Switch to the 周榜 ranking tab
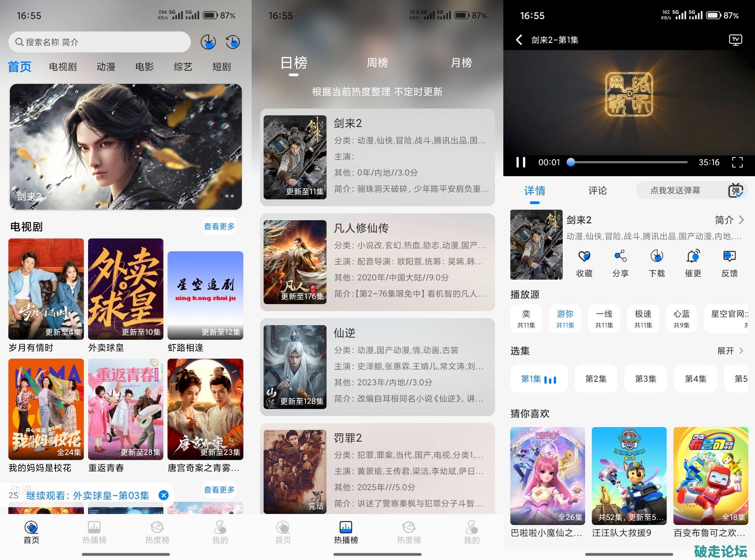The height and width of the screenshot is (560, 755). click(x=377, y=63)
